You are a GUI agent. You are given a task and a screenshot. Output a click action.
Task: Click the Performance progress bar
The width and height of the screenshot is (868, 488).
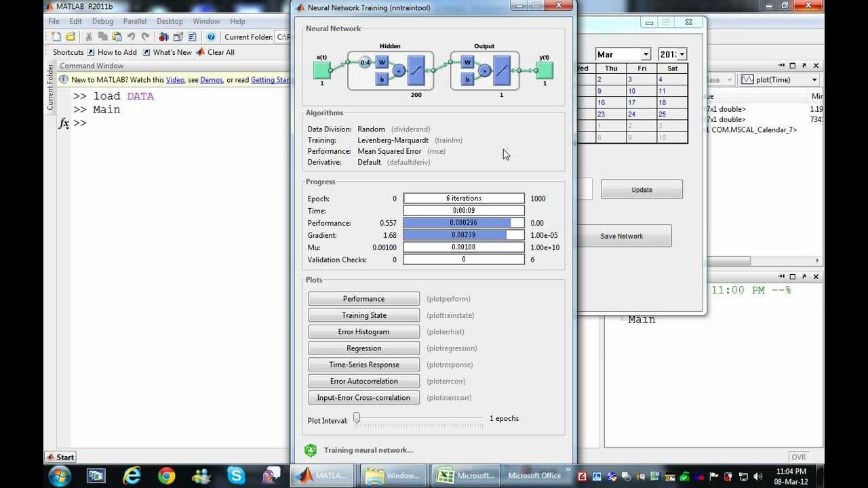coord(464,223)
